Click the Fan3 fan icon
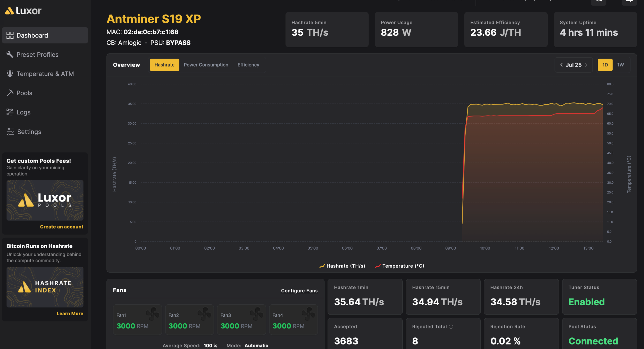This screenshot has width=644, height=349. 256,314
